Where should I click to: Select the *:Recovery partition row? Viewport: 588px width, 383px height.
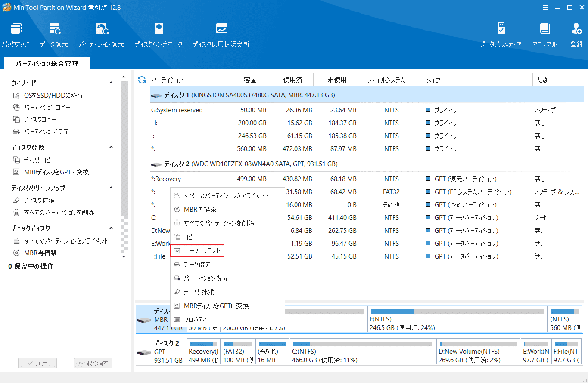366,179
